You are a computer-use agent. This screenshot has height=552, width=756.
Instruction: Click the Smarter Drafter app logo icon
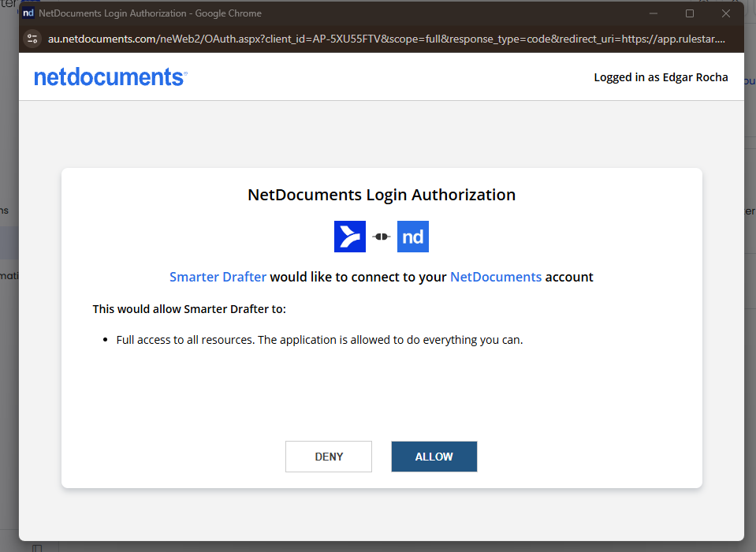pos(350,237)
